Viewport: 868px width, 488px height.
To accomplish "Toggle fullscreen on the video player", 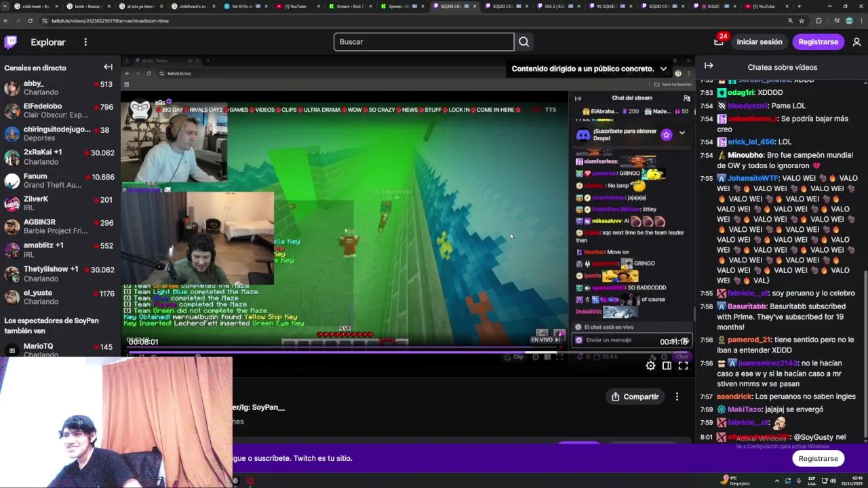I will (x=683, y=366).
